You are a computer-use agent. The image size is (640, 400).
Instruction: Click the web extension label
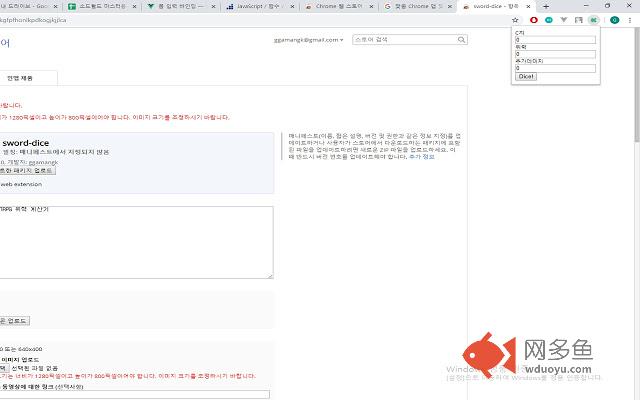21,184
